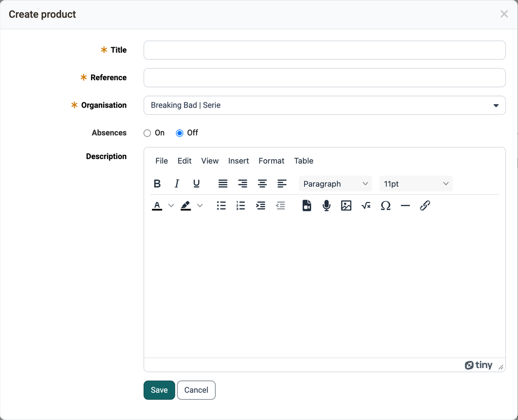
Task: Focus the Title input field
Action: pyautogui.click(x=324, y=50)
